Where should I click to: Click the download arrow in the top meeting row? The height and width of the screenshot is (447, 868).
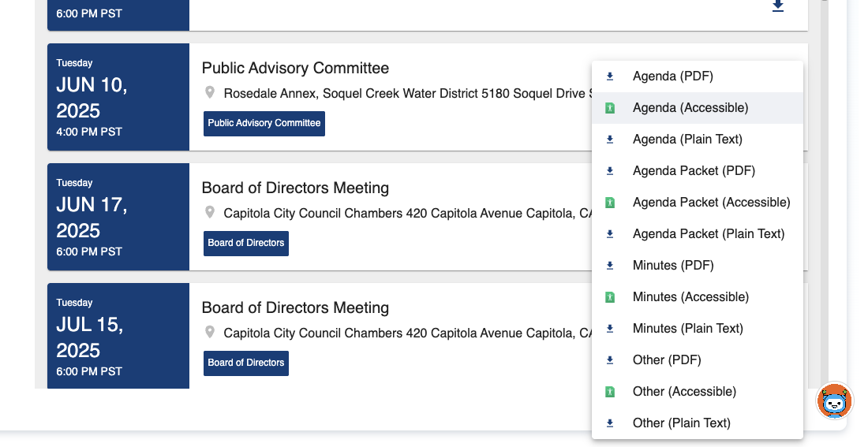[x=778, y=6]
